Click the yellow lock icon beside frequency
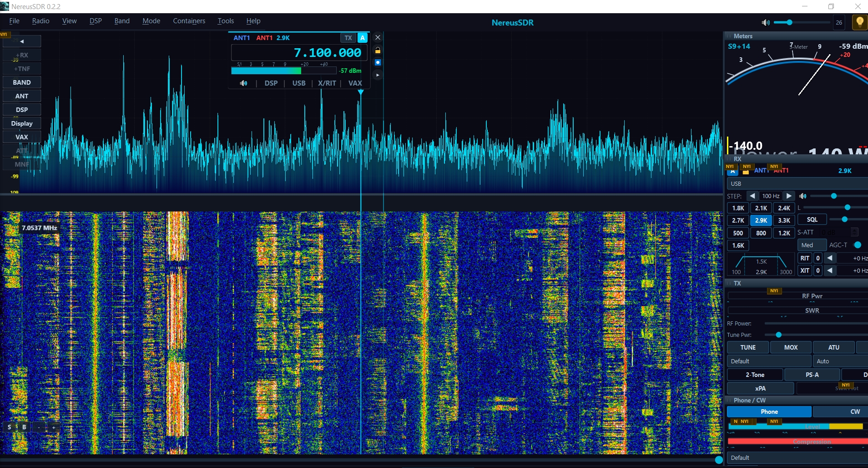The width and height of the screenshot is (868, 468). click(378, 51)
